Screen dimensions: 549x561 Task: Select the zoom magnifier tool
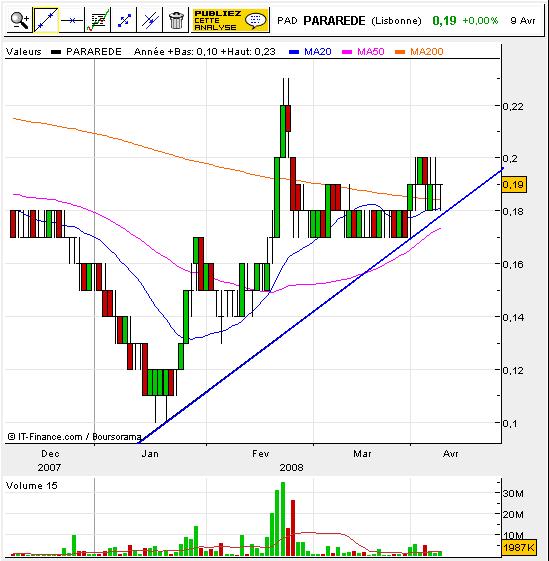[19, 21]
